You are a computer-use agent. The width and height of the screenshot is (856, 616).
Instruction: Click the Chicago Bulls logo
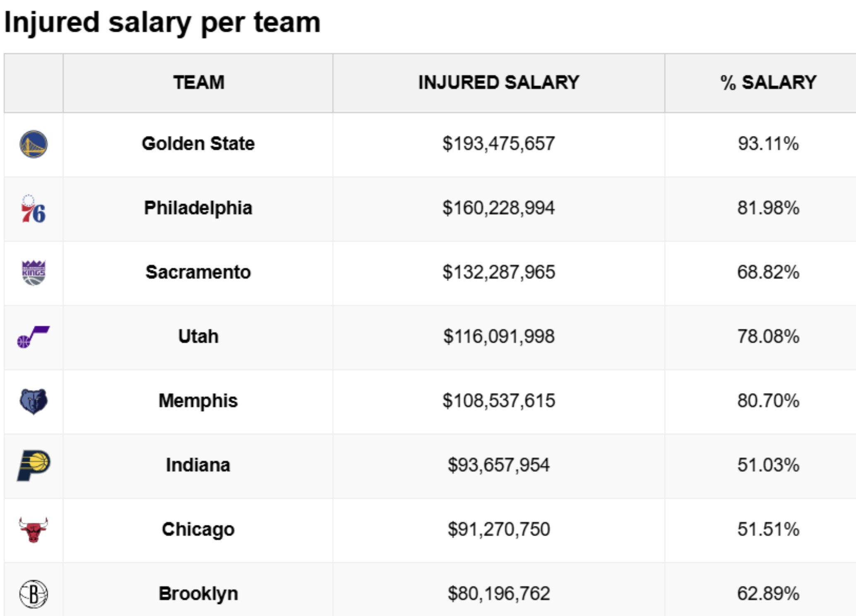34,529
